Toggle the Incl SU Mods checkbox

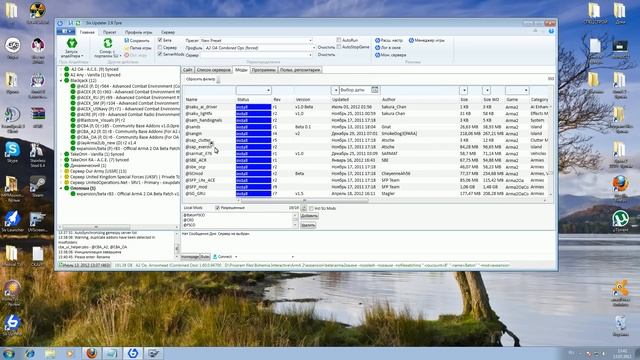311,209
